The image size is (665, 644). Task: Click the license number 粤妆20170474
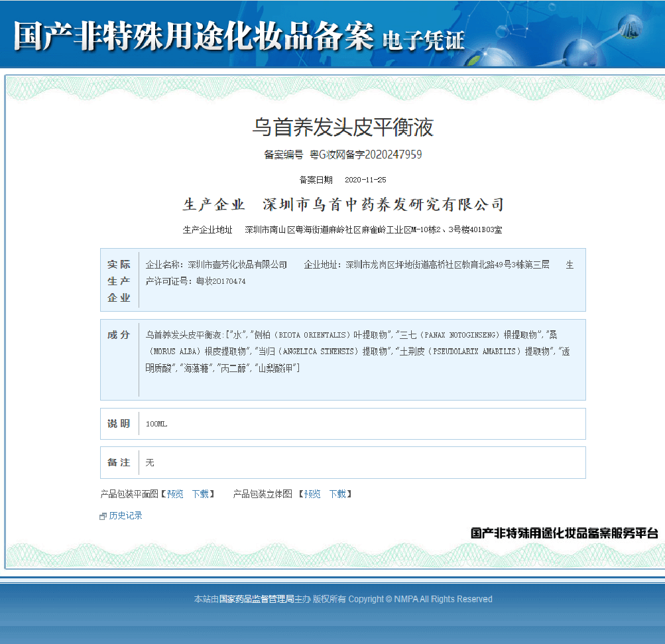tap(221, 281)
